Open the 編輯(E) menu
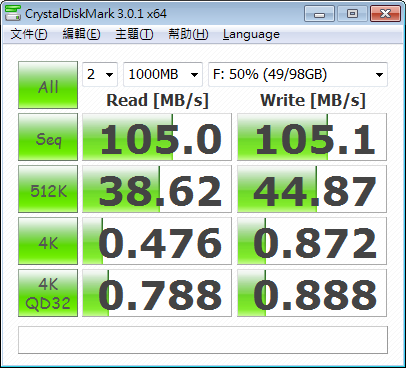408x370 pixels. 81,34
